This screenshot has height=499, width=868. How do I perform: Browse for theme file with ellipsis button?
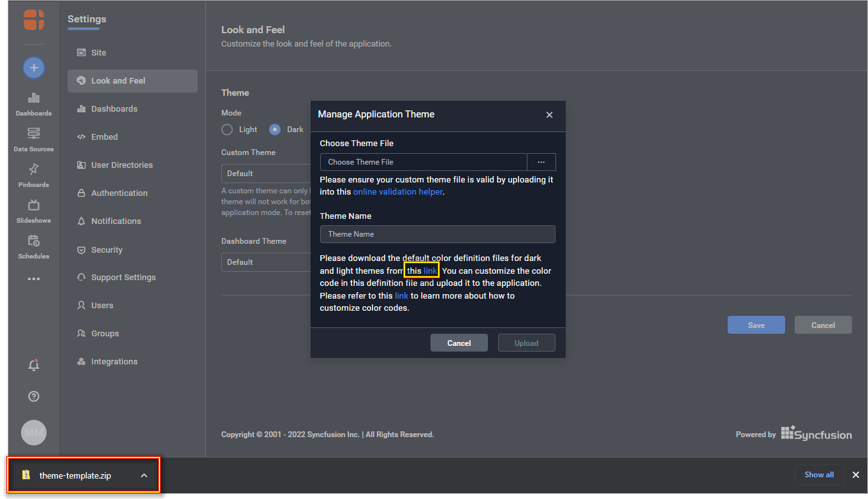[x=541, y=162]
